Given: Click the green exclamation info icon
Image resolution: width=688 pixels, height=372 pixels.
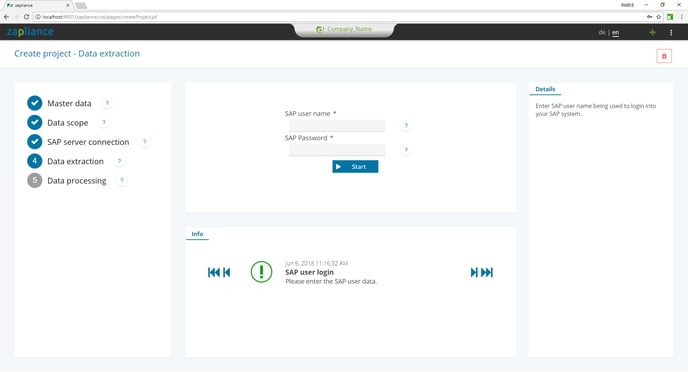Looking at the screenshot, I should 262,272.
